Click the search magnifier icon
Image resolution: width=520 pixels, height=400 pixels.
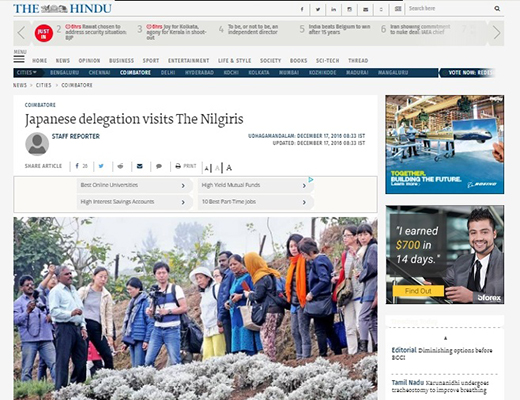point(497,9)
